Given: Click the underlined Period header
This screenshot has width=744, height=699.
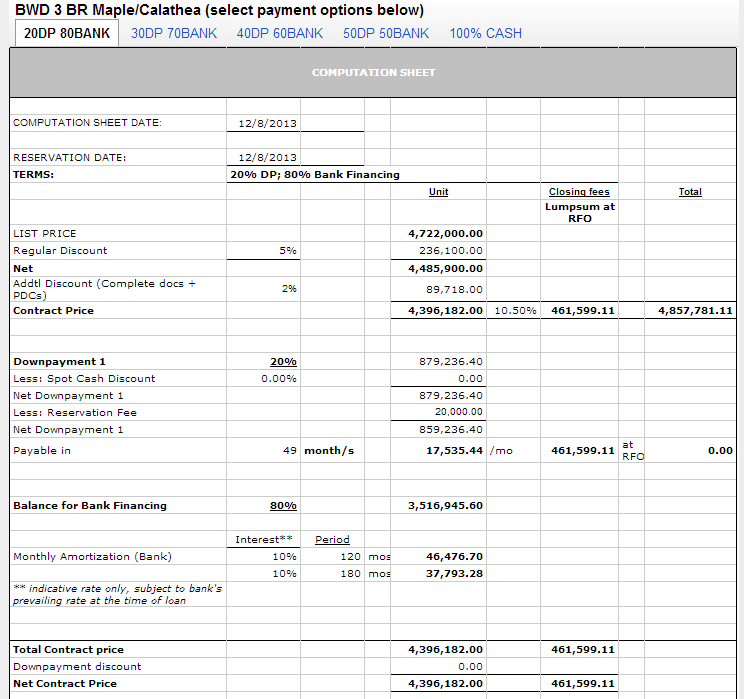Looking at the screenshot, I should tap(332, 540).
